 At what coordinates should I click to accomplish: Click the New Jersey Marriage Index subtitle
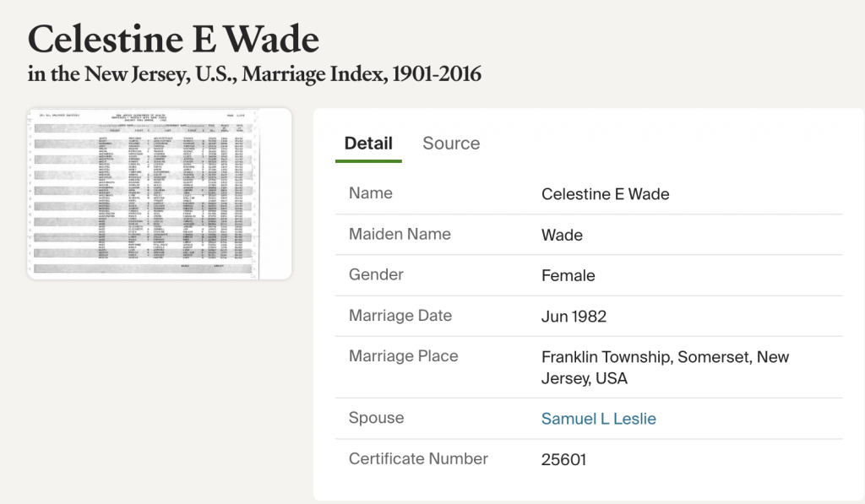tap(254, 75)
